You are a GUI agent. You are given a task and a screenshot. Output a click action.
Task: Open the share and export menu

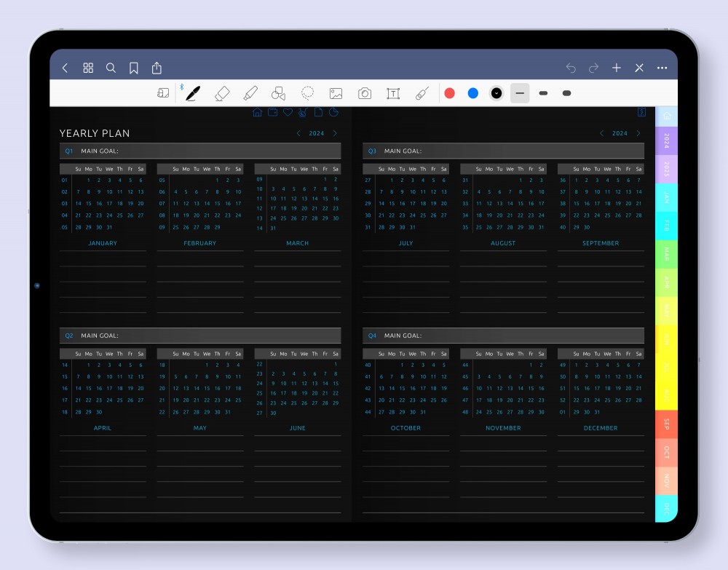click(157, 68)
